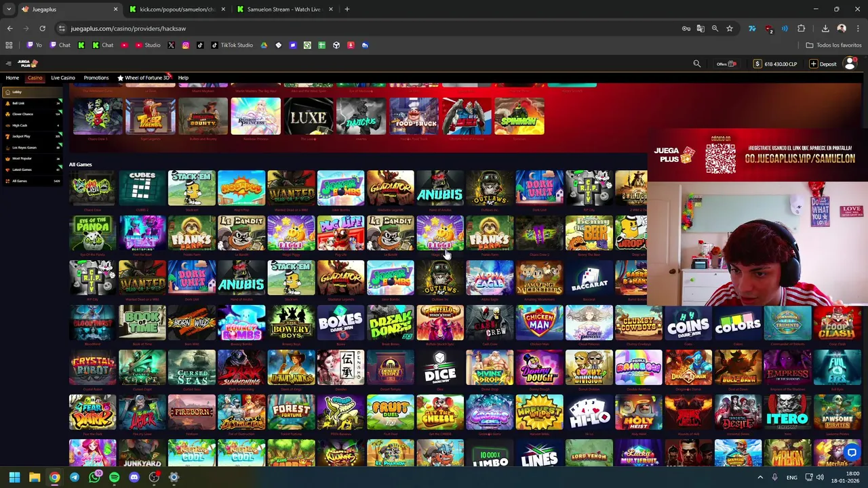Open the Dice game thumbnail

pos(440,367)
